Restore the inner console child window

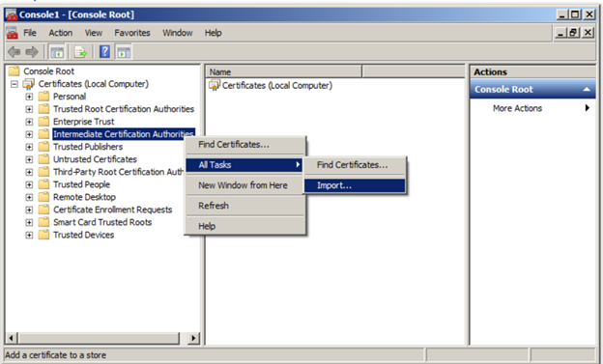[x=573, y=33]
